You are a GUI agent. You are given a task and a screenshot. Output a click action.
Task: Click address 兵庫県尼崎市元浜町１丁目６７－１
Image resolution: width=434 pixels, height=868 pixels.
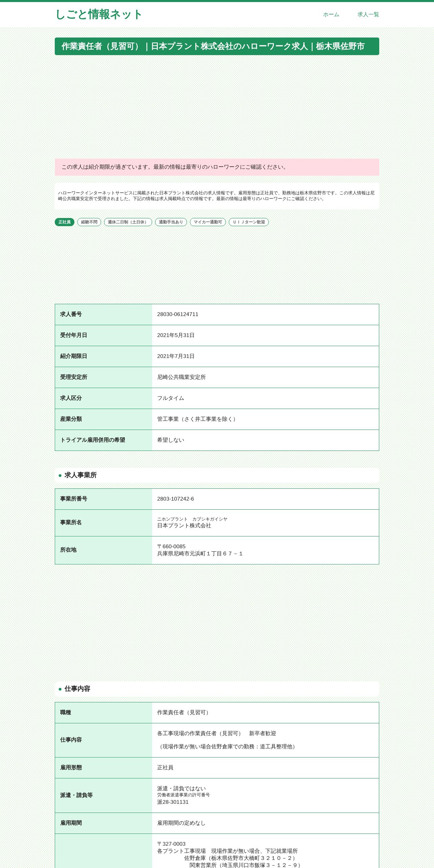click(x=200, y=554)
